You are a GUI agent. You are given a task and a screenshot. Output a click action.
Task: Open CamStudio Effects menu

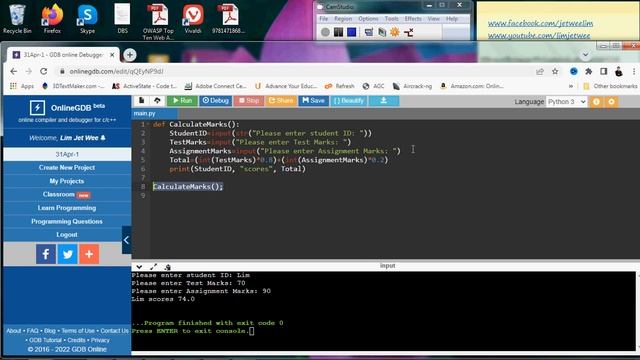tap(413, 19)
